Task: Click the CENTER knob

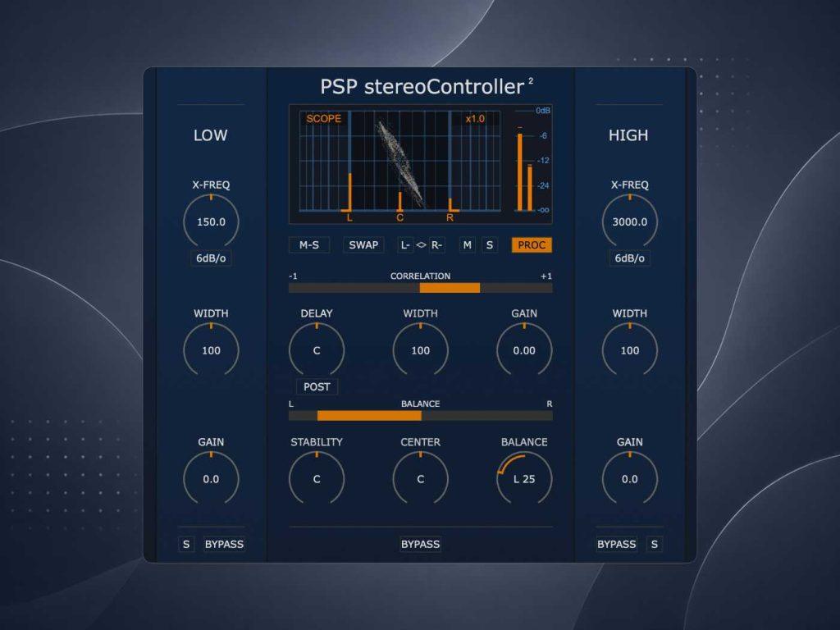Action: click(x=421, y=479)
